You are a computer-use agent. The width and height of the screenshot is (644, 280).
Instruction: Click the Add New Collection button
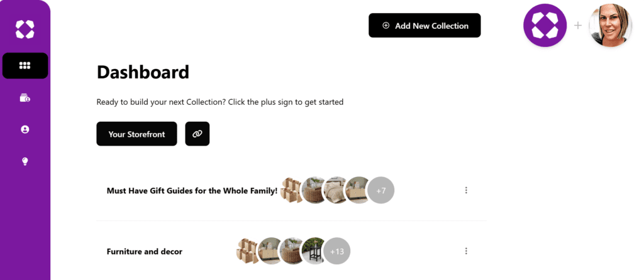425,26
